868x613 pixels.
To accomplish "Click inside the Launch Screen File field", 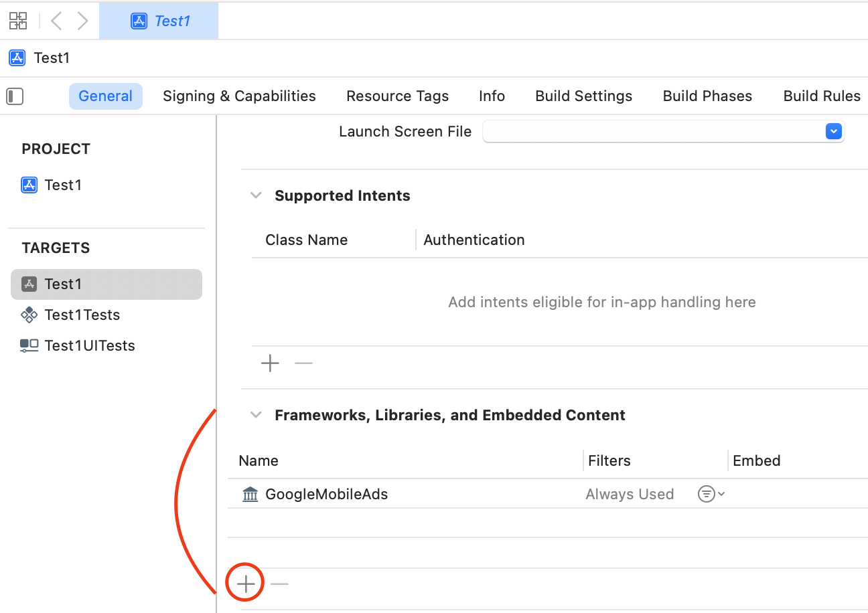I will click(x=663, y=132).
